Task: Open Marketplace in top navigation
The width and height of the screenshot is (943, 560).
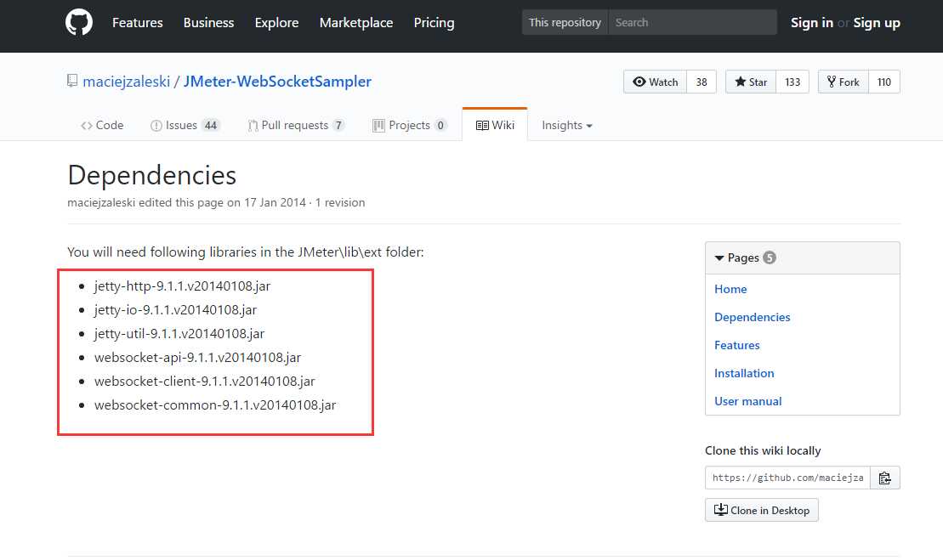Action: click(x=356, y=23)
